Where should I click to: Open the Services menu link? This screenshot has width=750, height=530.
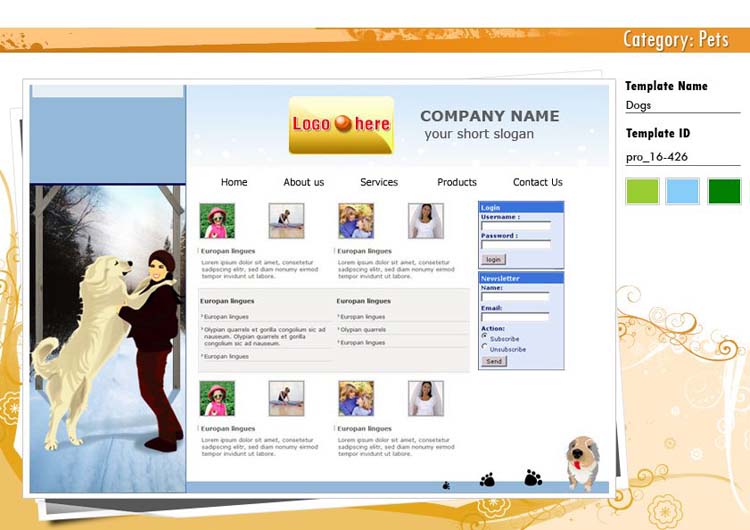379,182
